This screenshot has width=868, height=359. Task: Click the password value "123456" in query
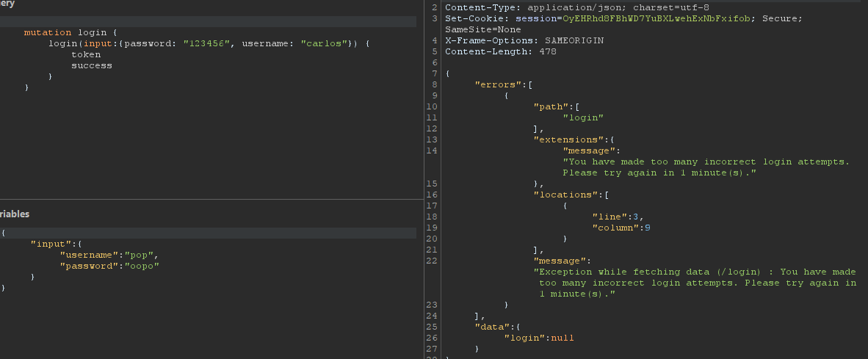pos(208,44)
